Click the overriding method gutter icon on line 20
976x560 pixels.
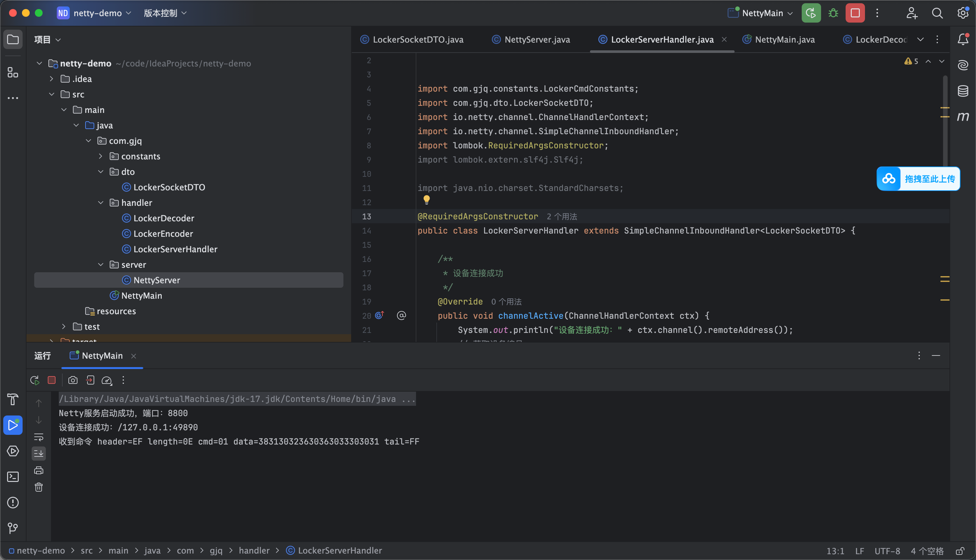coord(380,315)
